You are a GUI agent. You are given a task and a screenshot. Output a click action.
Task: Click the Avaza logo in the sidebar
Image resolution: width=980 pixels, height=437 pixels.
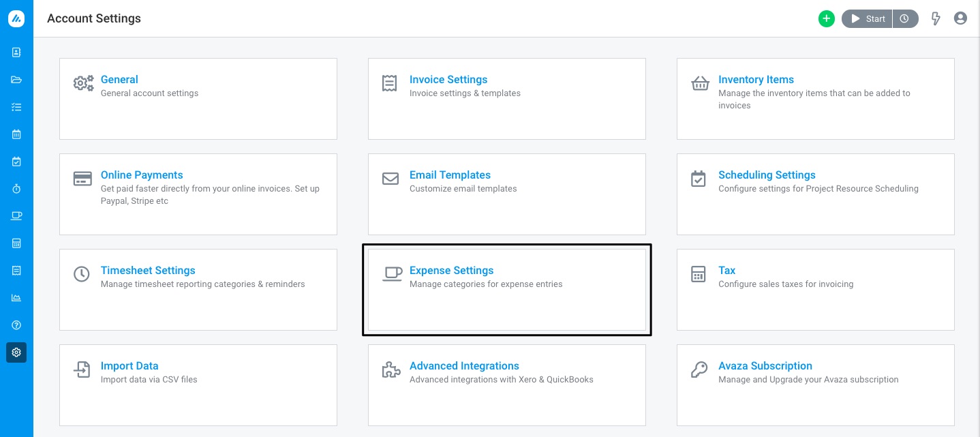16,19
